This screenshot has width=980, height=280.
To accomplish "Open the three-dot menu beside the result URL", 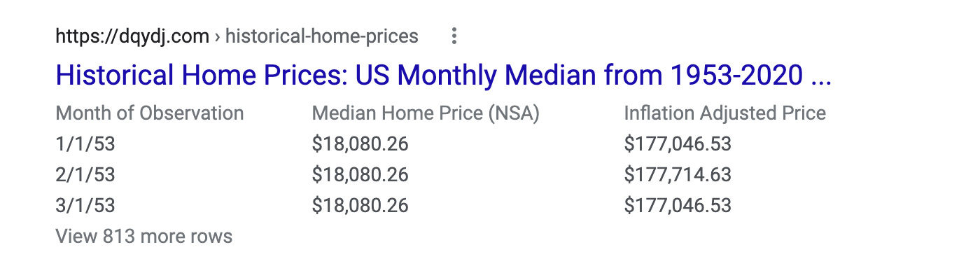I will [454, 36].
